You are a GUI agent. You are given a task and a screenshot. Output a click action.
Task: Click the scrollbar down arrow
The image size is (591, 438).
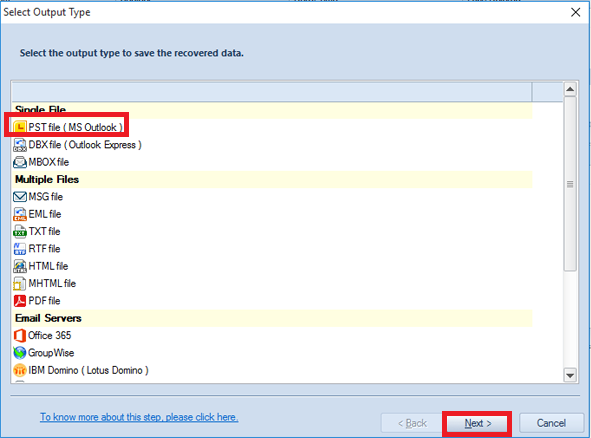[570, 375]
